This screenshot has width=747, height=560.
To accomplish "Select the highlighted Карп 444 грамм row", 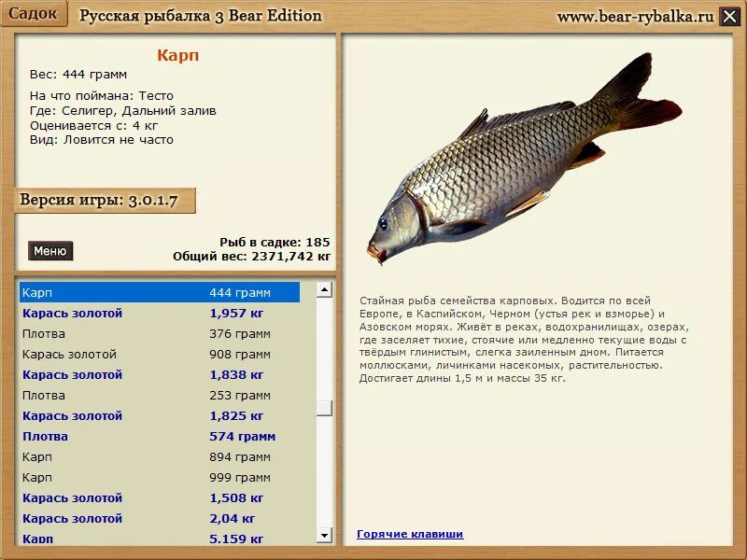I will (160, 292).
